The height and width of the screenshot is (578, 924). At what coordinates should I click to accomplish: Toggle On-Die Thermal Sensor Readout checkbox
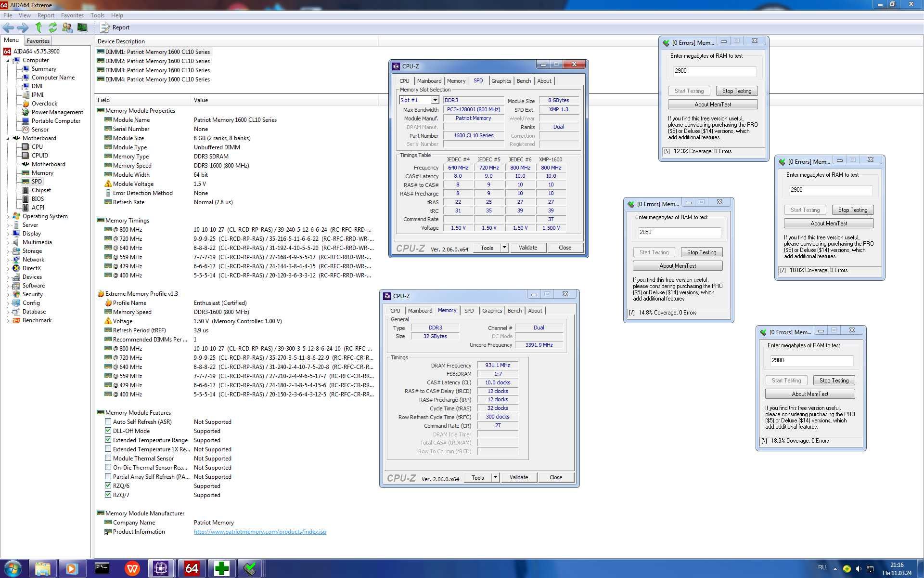(108, 467)
